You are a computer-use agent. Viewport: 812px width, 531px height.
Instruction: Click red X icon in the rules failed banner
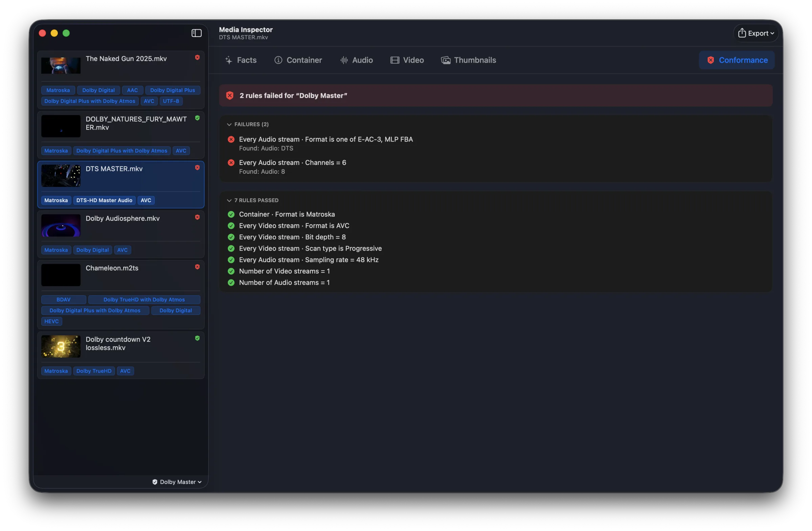click(x=230, y=95)
